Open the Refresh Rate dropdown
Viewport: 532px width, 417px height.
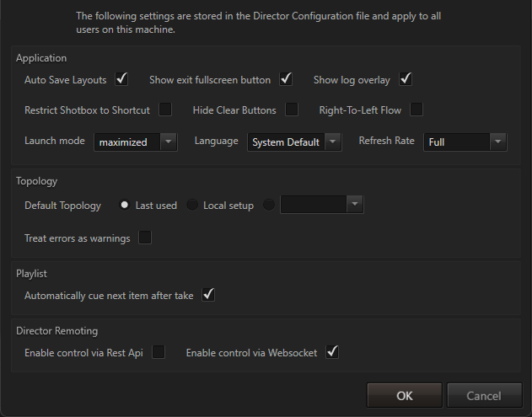465,142
